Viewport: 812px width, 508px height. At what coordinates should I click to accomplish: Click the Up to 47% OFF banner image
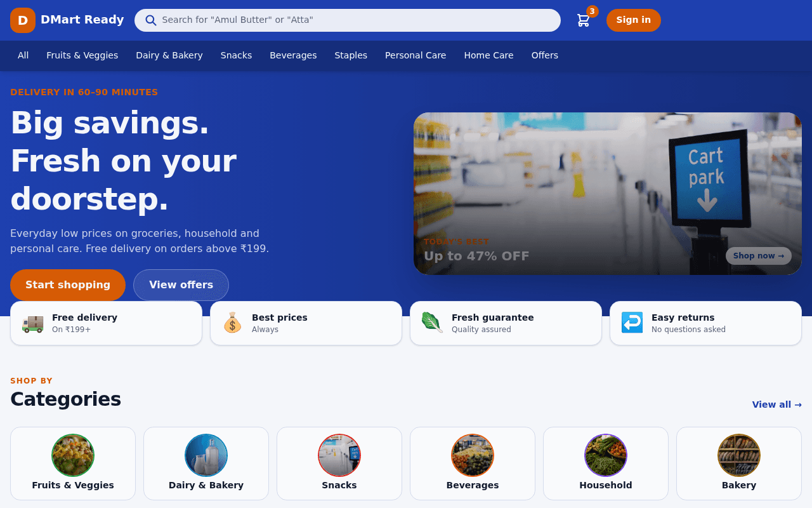point(608,194)
